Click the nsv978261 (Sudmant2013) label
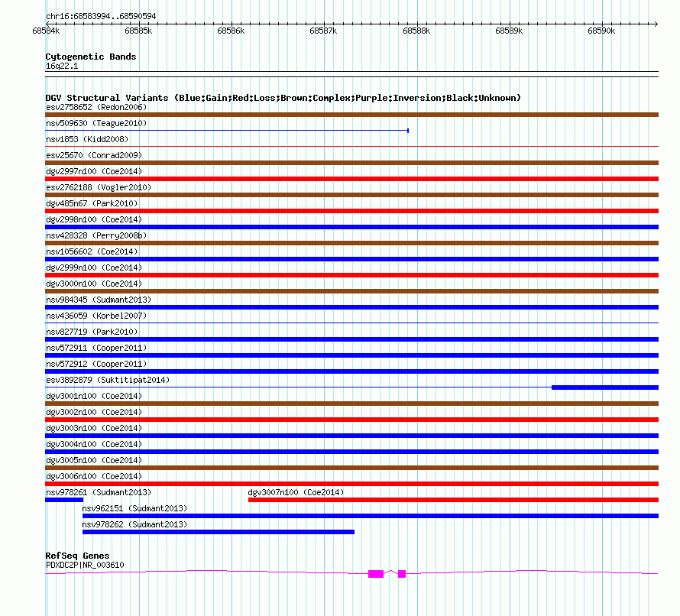Viewport: 680px width, 616px height. 99,492
